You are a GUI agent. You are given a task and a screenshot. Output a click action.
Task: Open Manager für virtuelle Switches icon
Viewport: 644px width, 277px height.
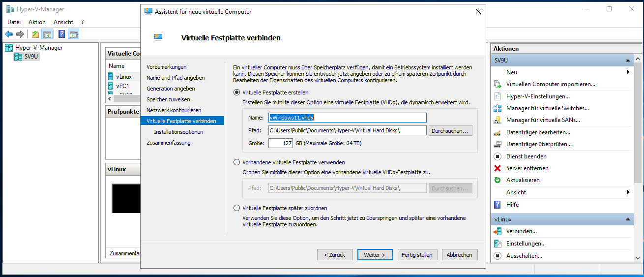tap(497, 108)
